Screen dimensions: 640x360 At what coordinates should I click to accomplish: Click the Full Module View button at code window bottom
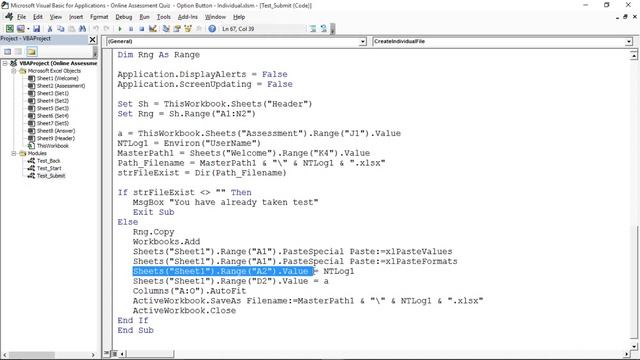coord(115,353)
